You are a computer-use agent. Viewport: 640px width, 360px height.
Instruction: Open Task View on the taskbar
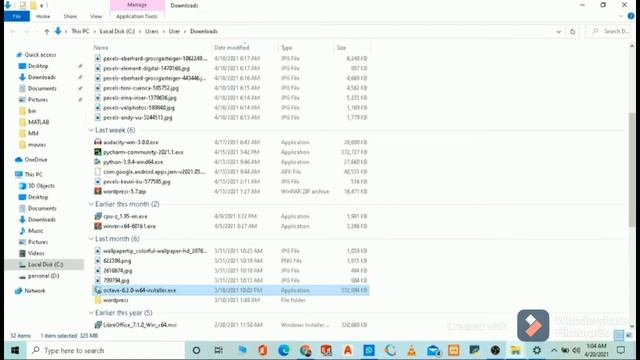(x=219, y=351)
